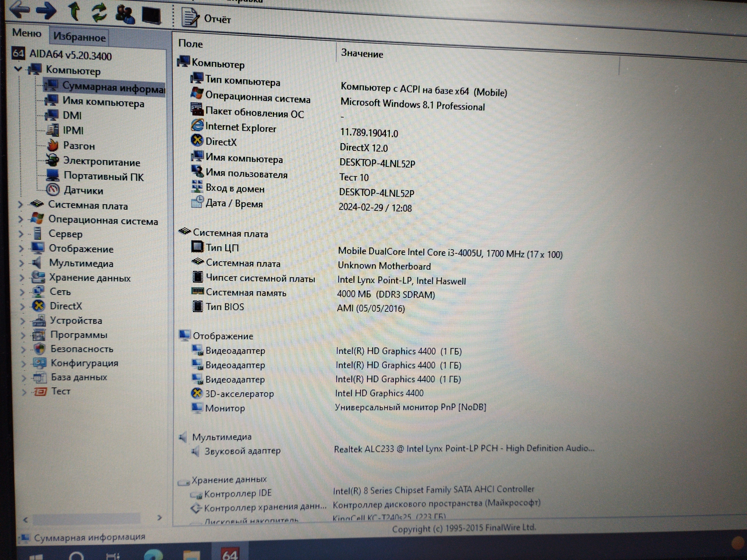
Task: Click the monitor toolbar icon
Action: tap(151, 16)
